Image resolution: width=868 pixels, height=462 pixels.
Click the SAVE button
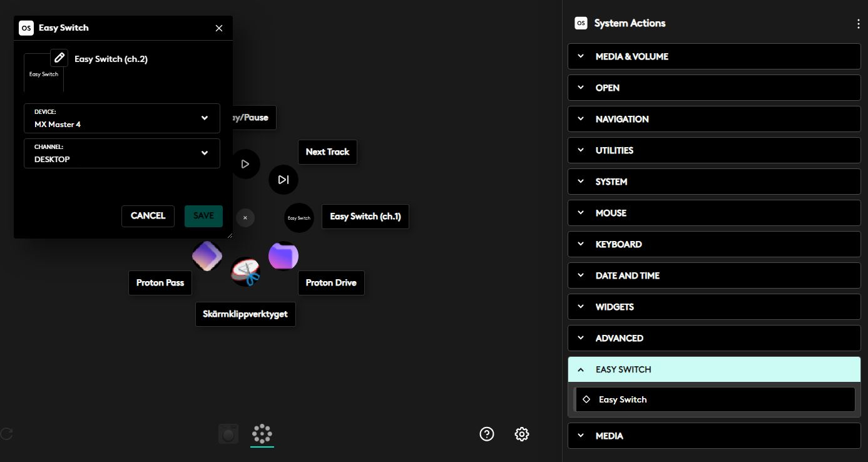coord(203,215)
